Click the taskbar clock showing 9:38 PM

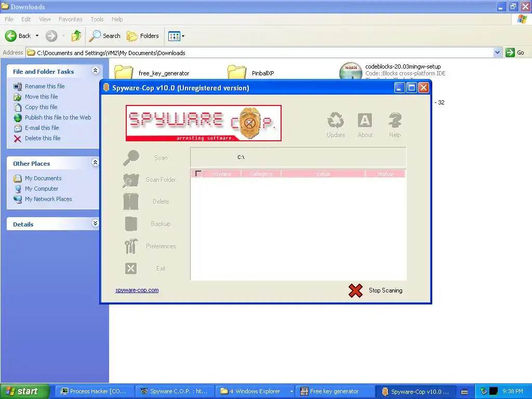point(513,392)
